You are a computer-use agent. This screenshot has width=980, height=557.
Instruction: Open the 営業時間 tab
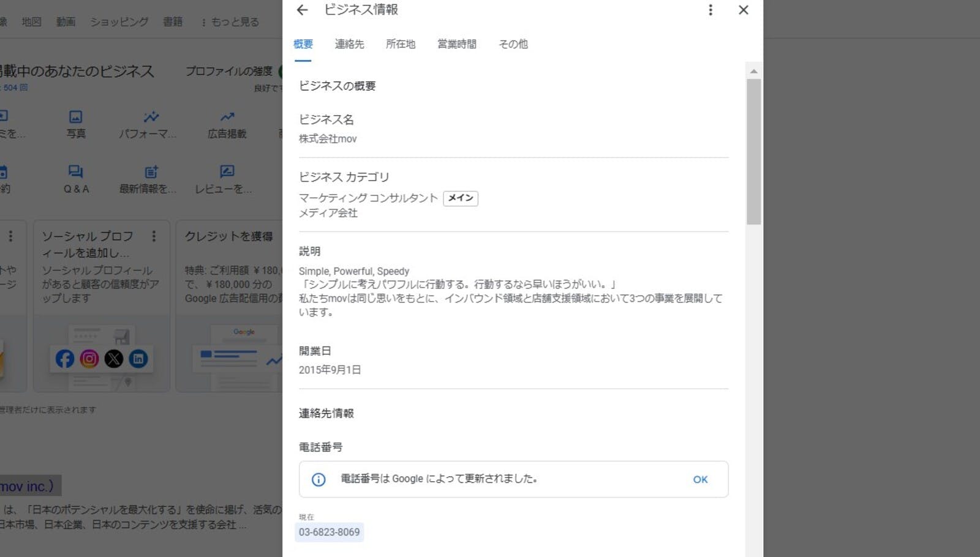457,44
